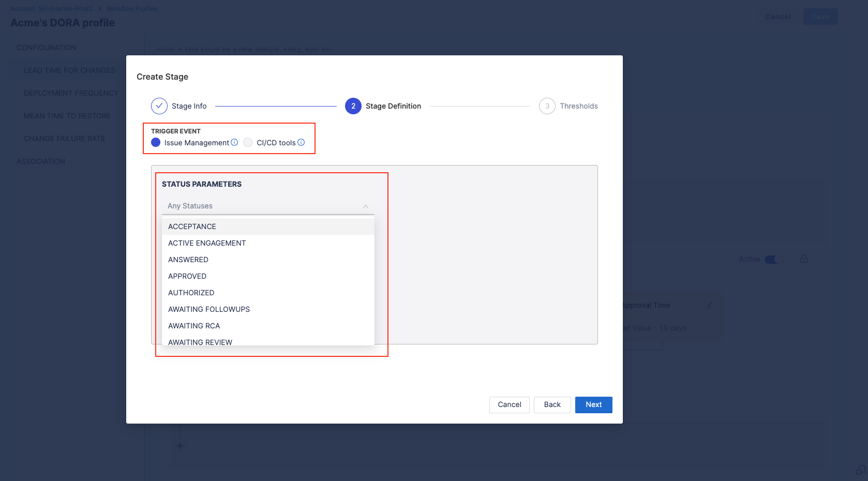Pick AWAITING RCA from the status list
868x481 pixels.
(x=194, y=326)
